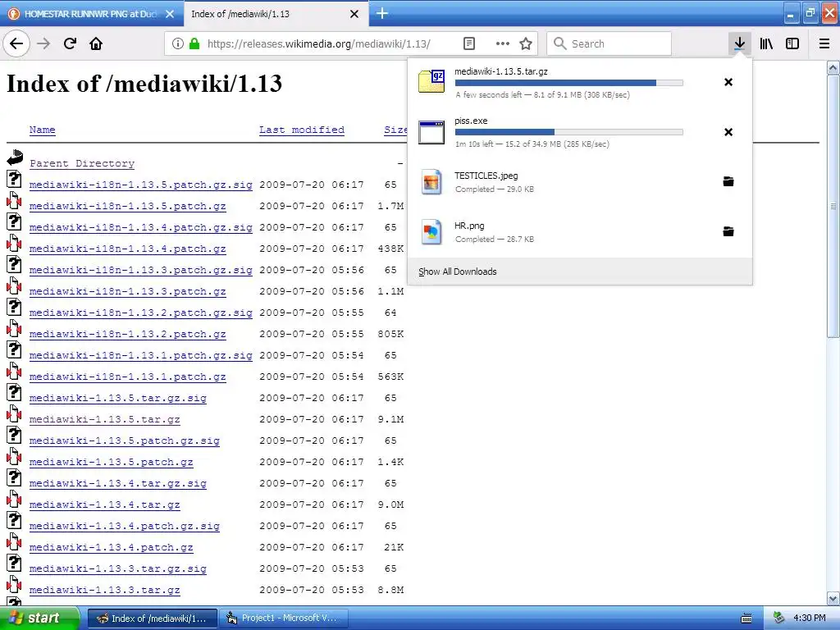Cancel the piss.exe download
Viewport: 840px width, 630px height.
(x=728, y=132)
